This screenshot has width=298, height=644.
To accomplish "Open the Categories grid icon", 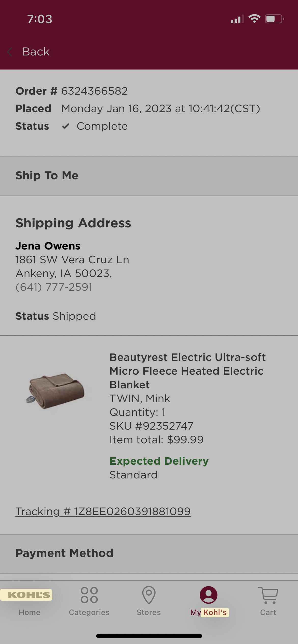I will tap(89, 595).
